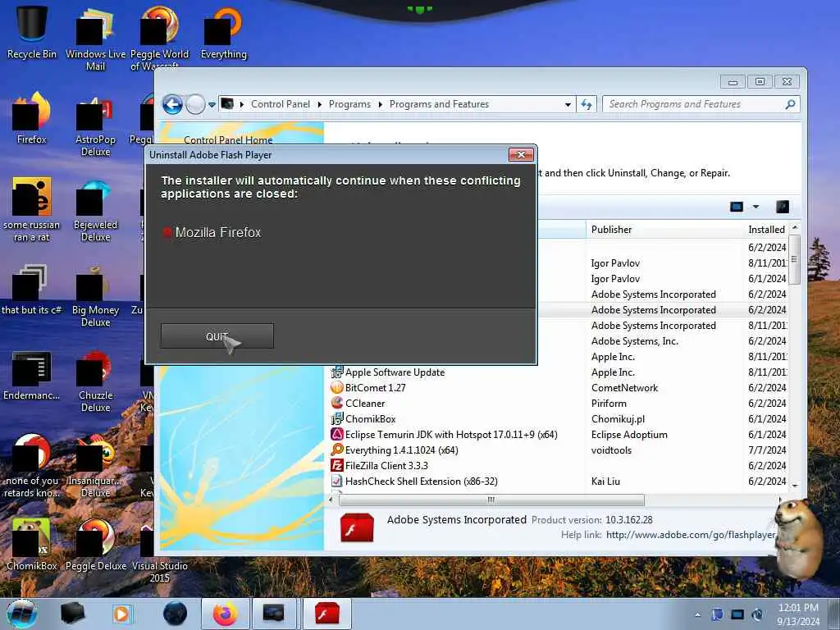840x630 pixels.
Task: Click the search magnifier icon
Action: click(790, 104)
